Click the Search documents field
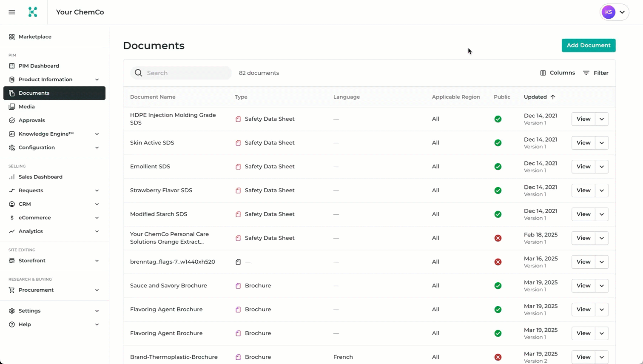Viewport: 643px width, 364px height. [181, 73]
